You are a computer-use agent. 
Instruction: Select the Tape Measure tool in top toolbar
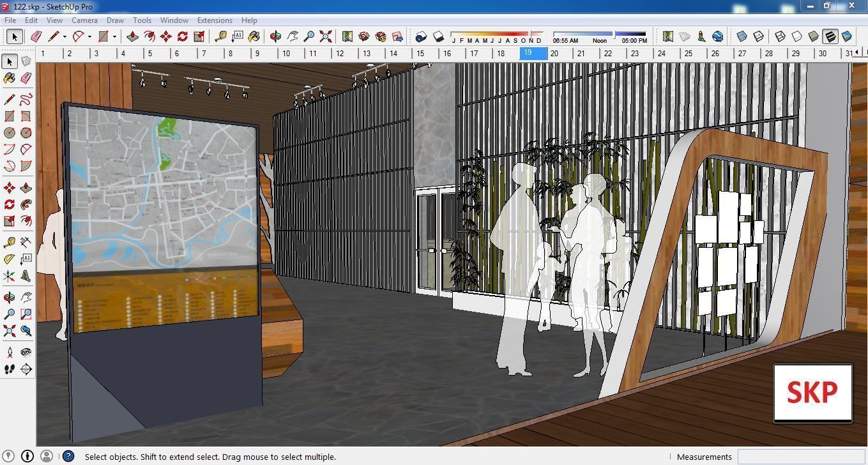tap(221, 36)
